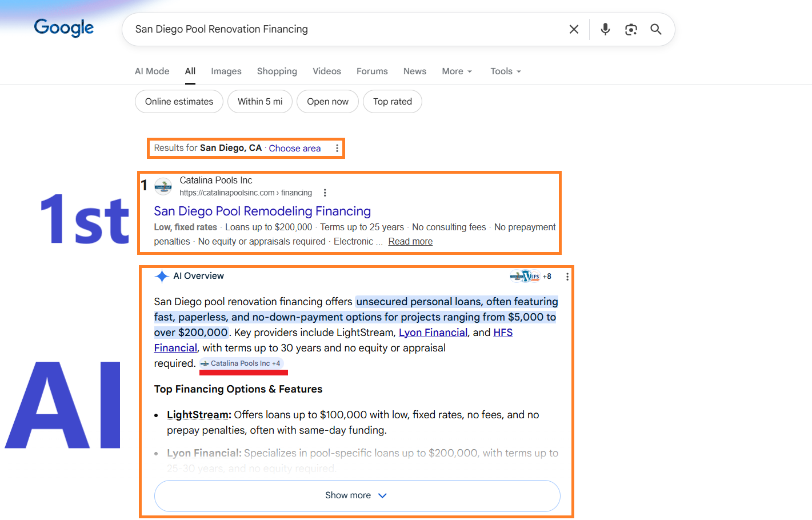
Task: Open the Images tab
Action: click(226, 71)
